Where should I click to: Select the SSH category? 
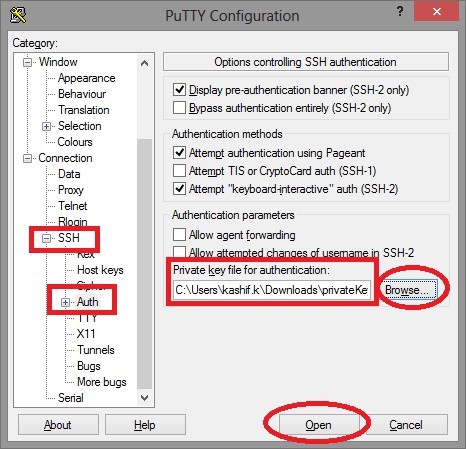(69, 238)
